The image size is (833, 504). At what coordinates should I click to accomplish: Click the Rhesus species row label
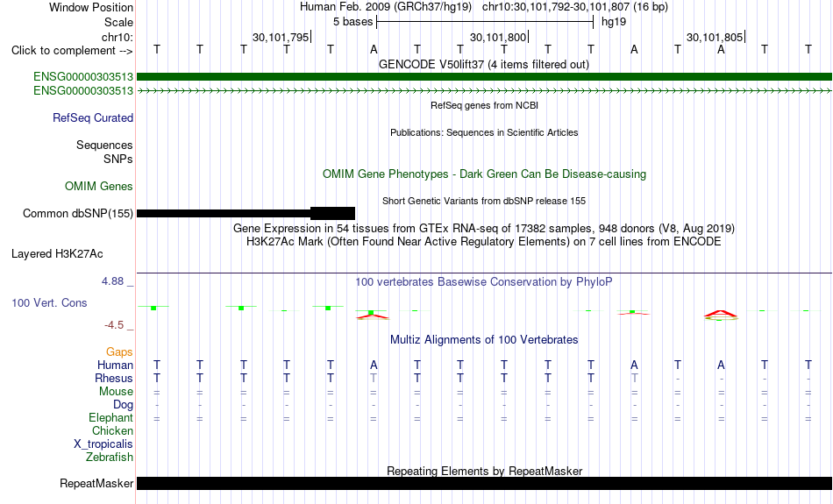coord(114,378)
